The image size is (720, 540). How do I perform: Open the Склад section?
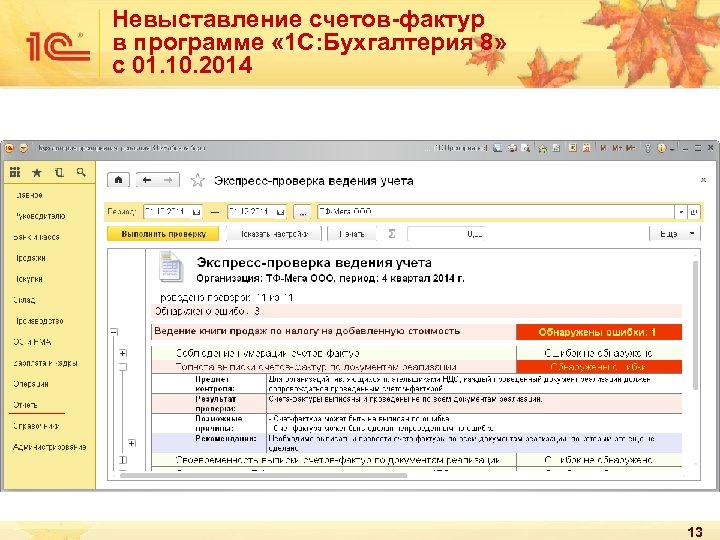tap(24, 300)
